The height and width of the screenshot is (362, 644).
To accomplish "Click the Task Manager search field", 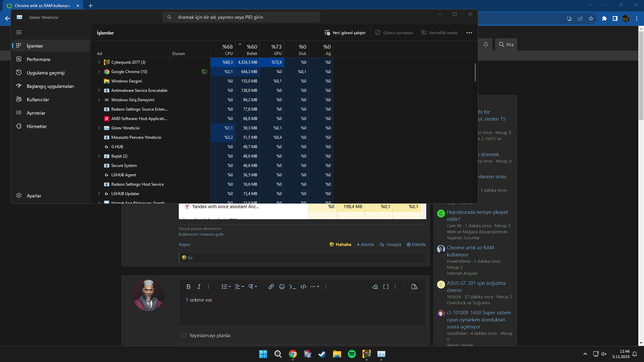I will point(241,17).
